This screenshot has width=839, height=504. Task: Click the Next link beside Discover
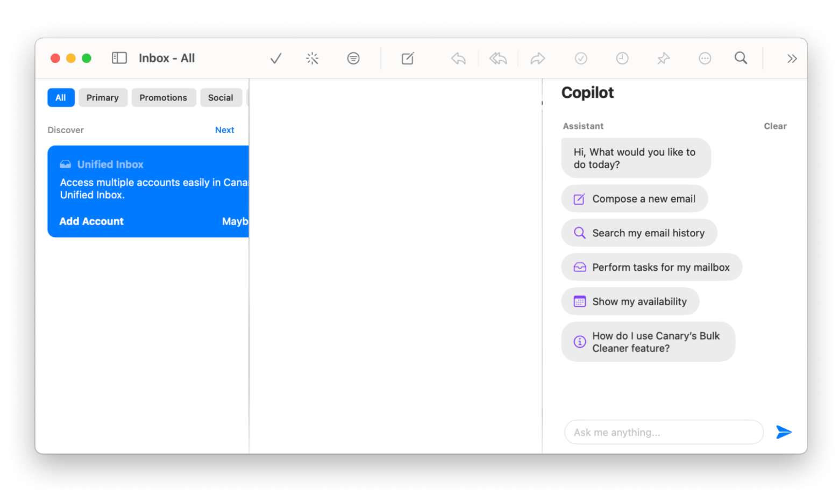(224, 130)
